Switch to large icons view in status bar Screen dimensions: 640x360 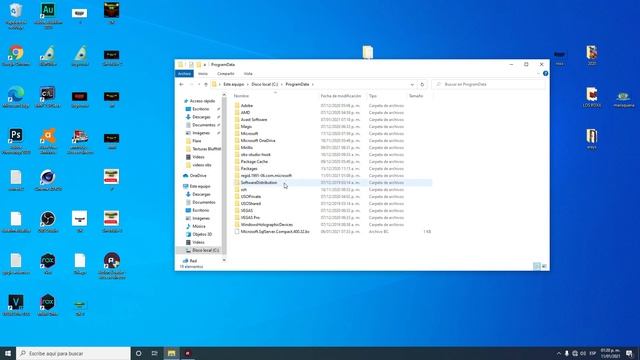coord(544,266)
